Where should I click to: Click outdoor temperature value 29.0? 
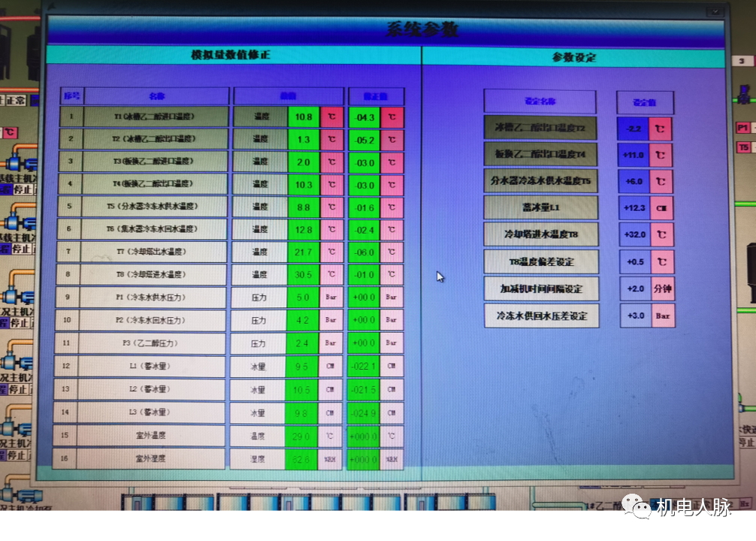(x=301, y=437)
